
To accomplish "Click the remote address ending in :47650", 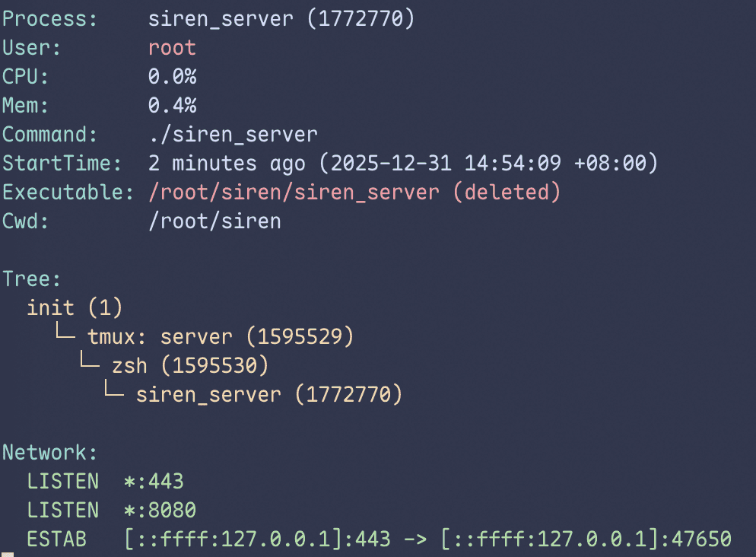I will click(x=586, y=539).
